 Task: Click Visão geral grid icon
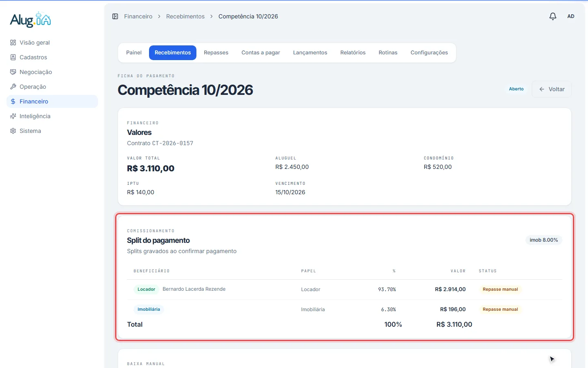[x=13, y=43]
